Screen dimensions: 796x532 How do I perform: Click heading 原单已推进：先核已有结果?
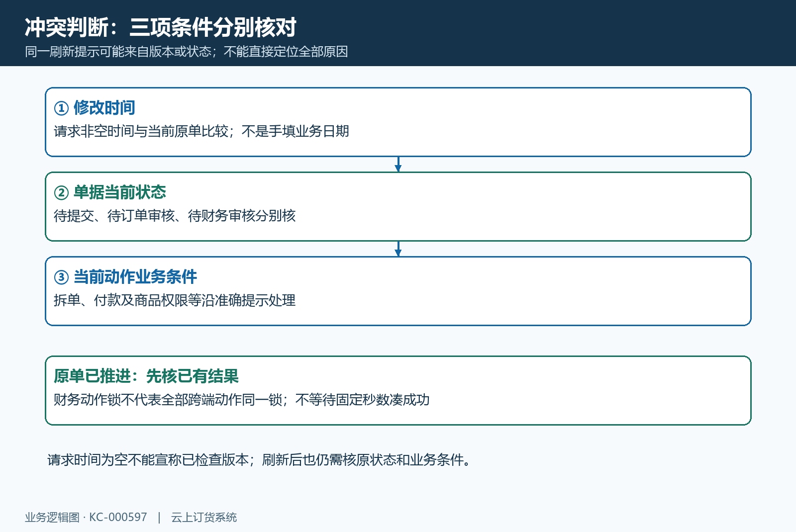point(146,376)
